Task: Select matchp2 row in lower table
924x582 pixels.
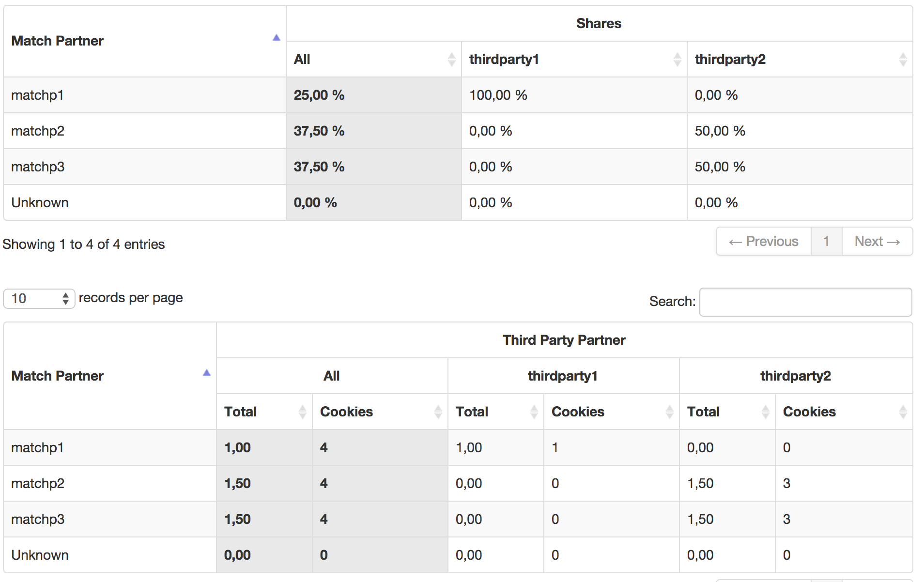Action: (458, 483)
